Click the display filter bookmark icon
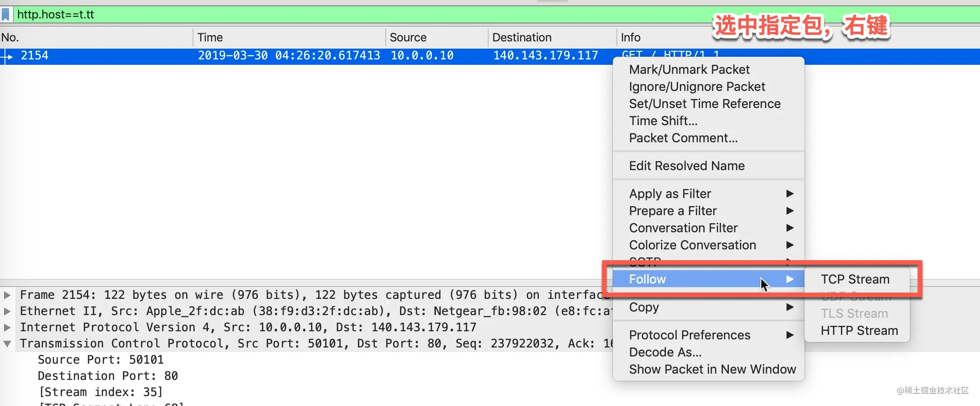This screenshot has width=980, height=406. [6, 14]
